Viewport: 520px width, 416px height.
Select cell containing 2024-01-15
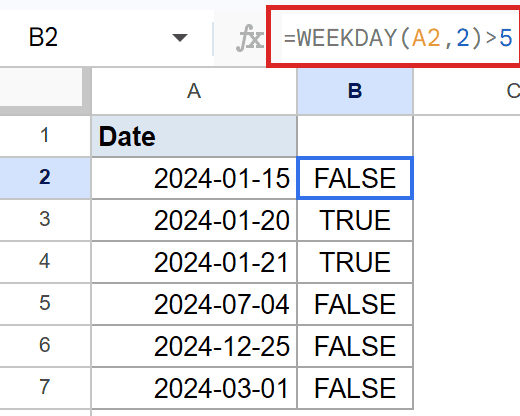[x=194, y=178]
